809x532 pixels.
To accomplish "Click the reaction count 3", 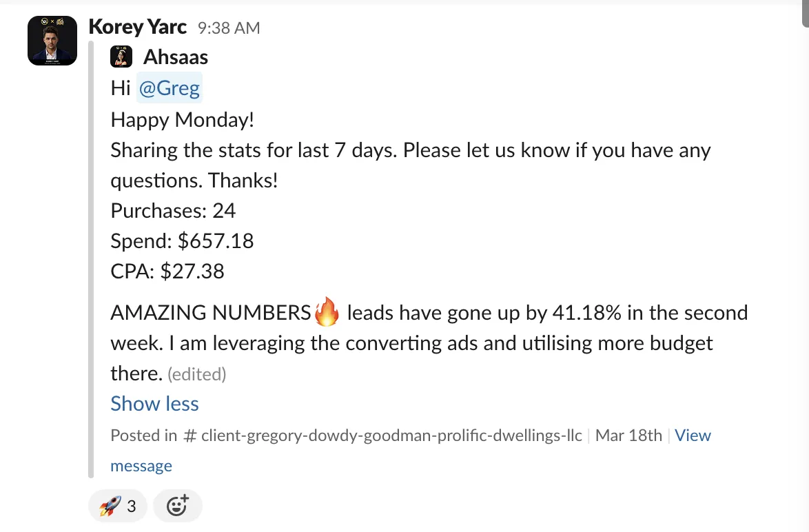I will [132, 507].
